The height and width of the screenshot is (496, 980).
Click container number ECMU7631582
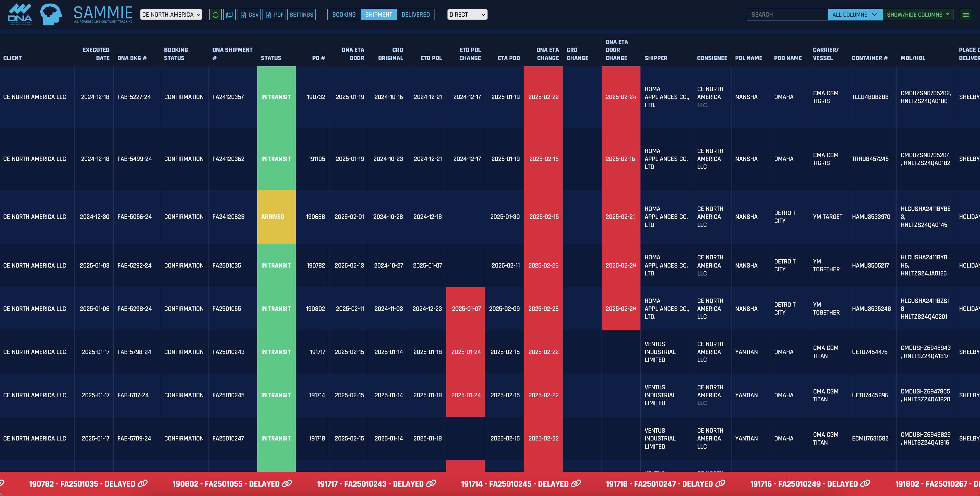870,438
